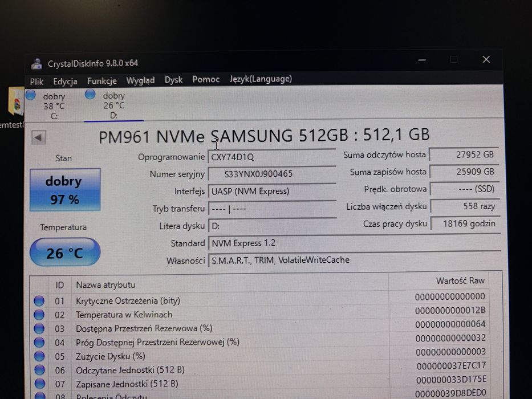Image resolution: width=532 pixels, height=399 pixels.
Task: Select disk D: tab with 26 °C
Action: [113, 105]
